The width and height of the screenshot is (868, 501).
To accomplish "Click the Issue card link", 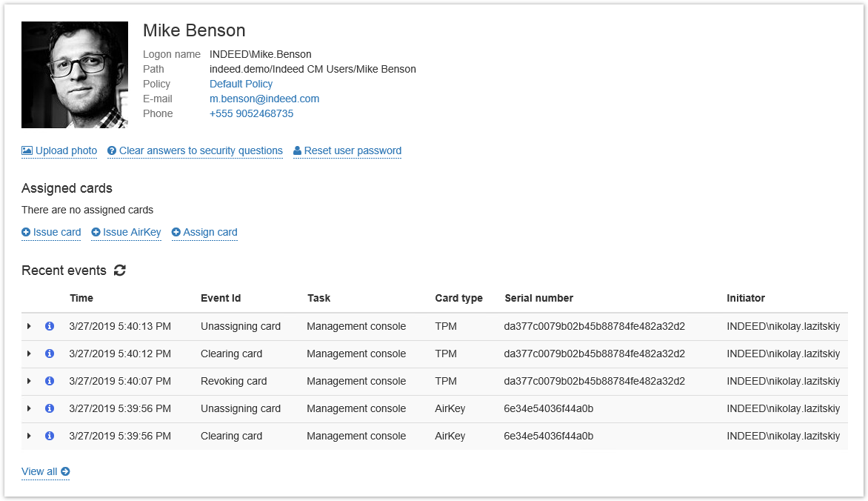I will click(51, 232).
